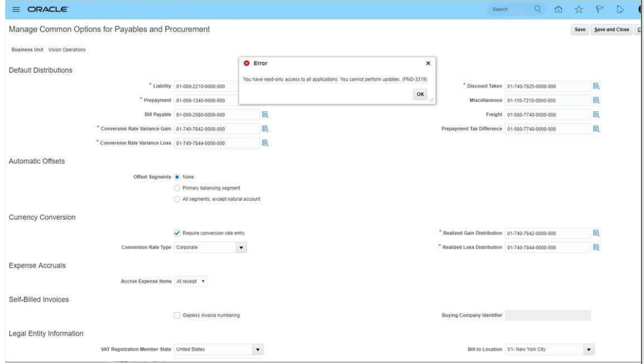Screen dimensions: 644x364
Task: Click the Automatic Offsets heading
Action: point(37,161)
